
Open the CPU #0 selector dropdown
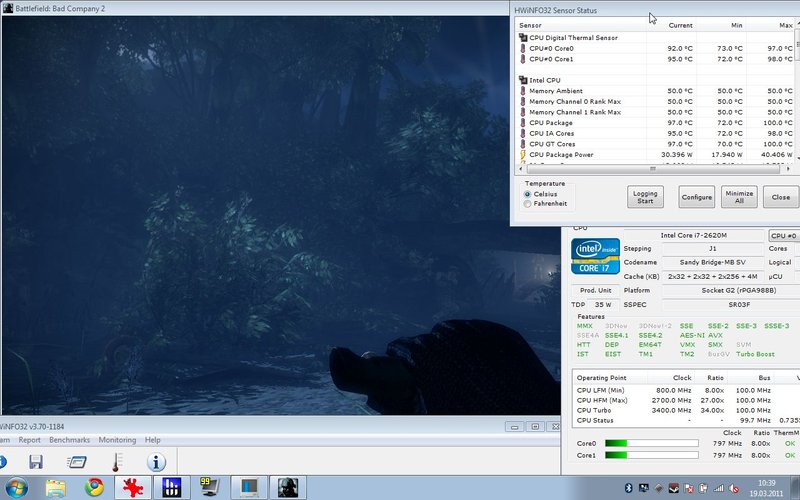[784, 236]
